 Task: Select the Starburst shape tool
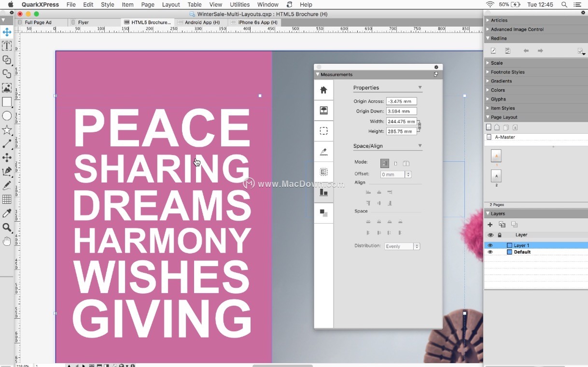(7, 130)
